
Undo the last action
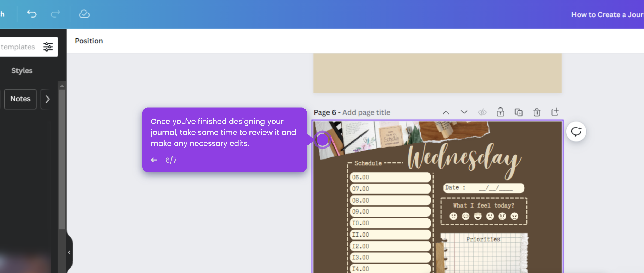pyautogui.click(x=31, y=14)
